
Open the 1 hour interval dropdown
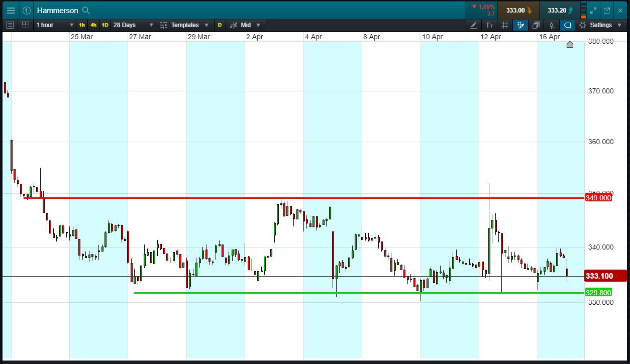55,25
